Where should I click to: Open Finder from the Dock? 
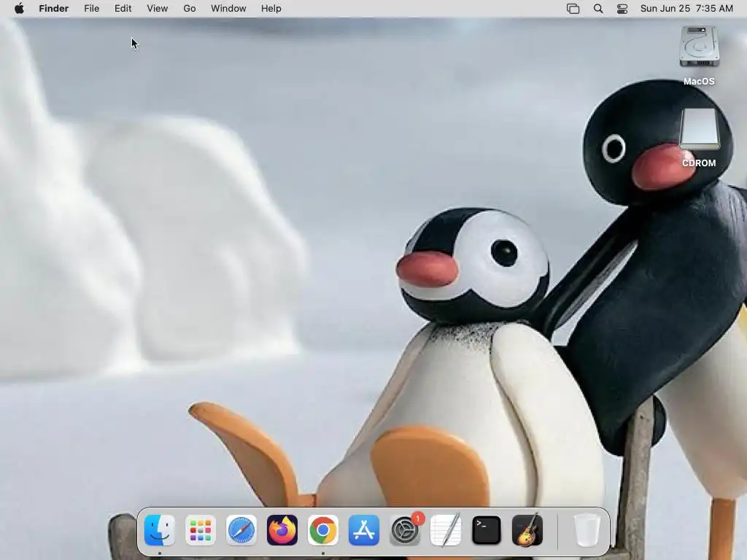(159, 530)
